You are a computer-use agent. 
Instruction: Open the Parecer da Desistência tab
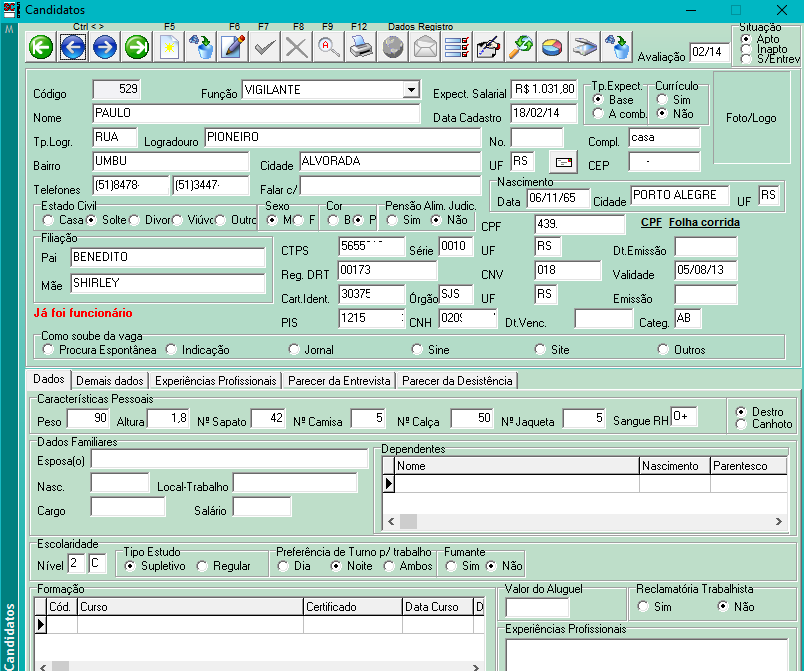click(x=457, y=381)
